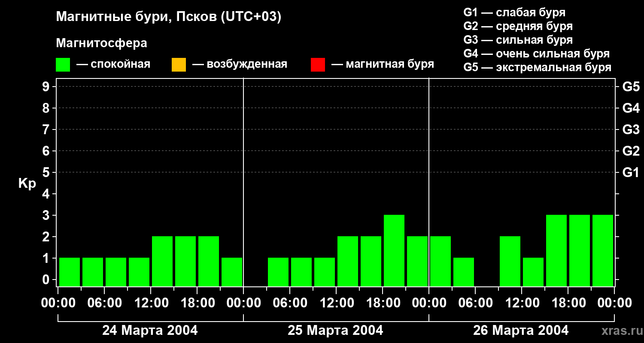Click the first green bar on 24 Марта
The height and width of the screenshot is (343, 644).
point(70,272)
